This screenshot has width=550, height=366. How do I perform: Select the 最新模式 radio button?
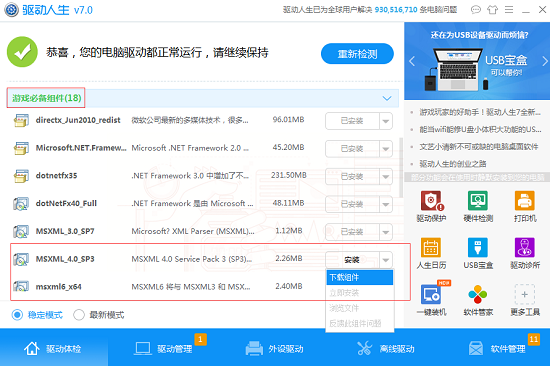[x=79, y=315]
